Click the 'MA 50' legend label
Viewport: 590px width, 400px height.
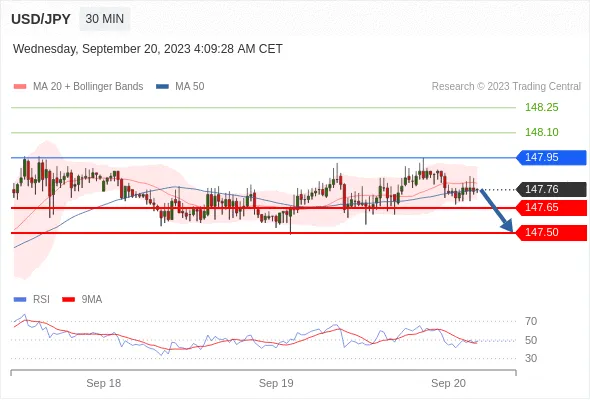point(190,87)
